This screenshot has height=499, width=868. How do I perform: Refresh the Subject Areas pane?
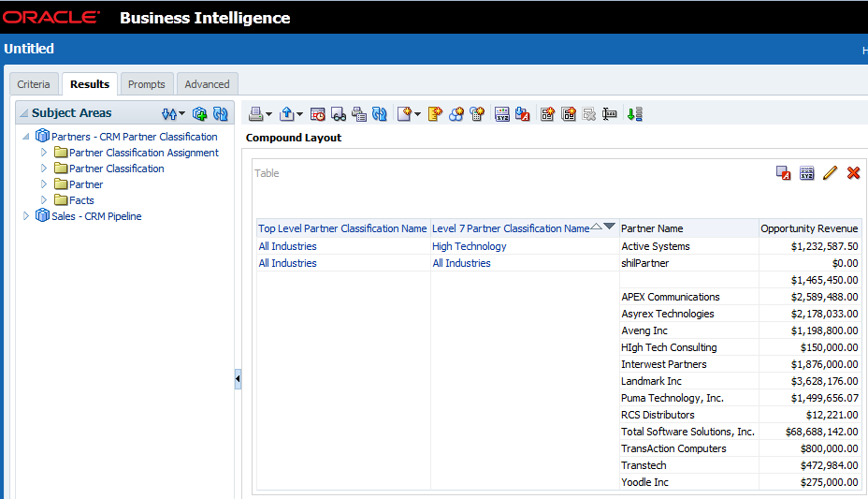(221, 113)
